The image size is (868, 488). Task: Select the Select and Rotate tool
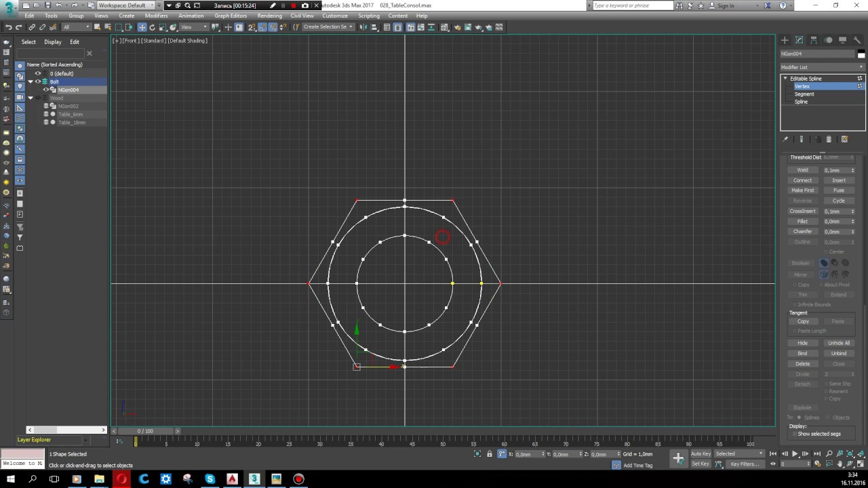pyautogui.click(x=152, y=27)
